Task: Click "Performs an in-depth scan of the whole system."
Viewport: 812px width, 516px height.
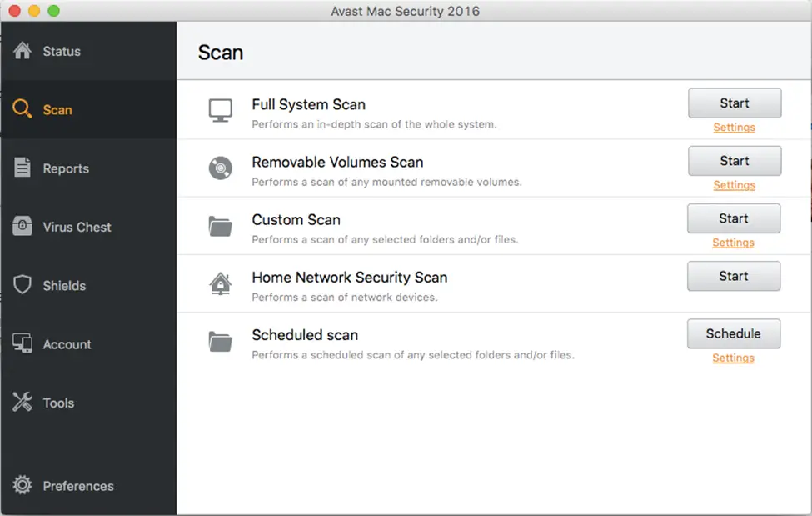Action: point(375,124)
